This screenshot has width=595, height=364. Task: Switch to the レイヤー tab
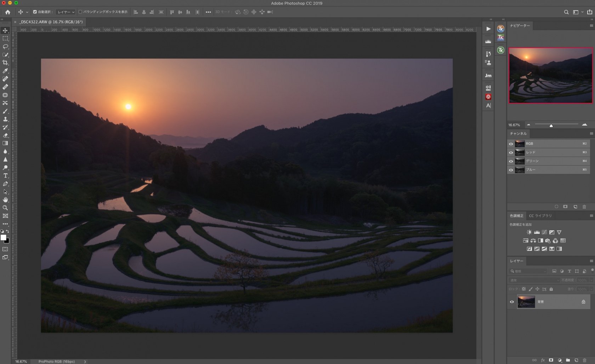click(x=517, y=261)
